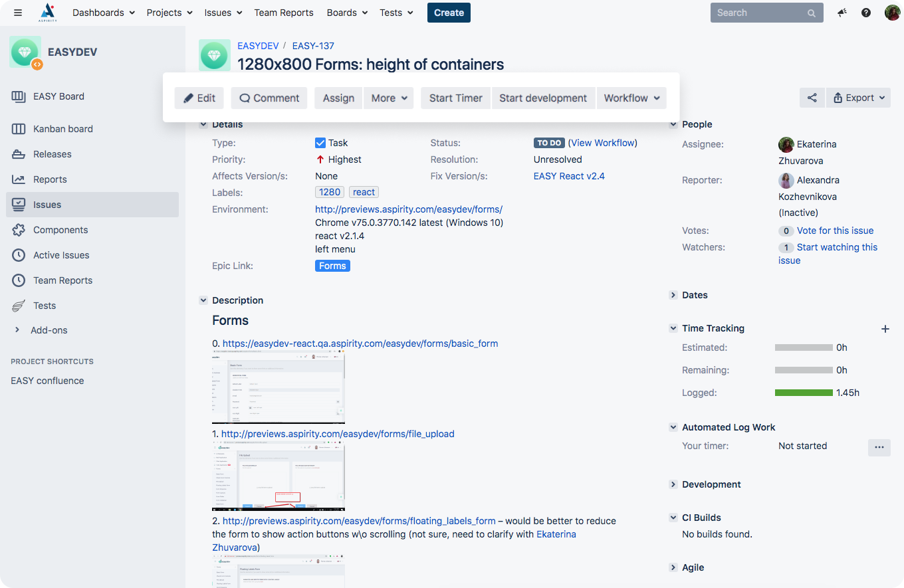Image resolution: width=904 pixels, height=588 pixels.
Task: Click the Team Reports clock icon
Action: tap(19, 280)
